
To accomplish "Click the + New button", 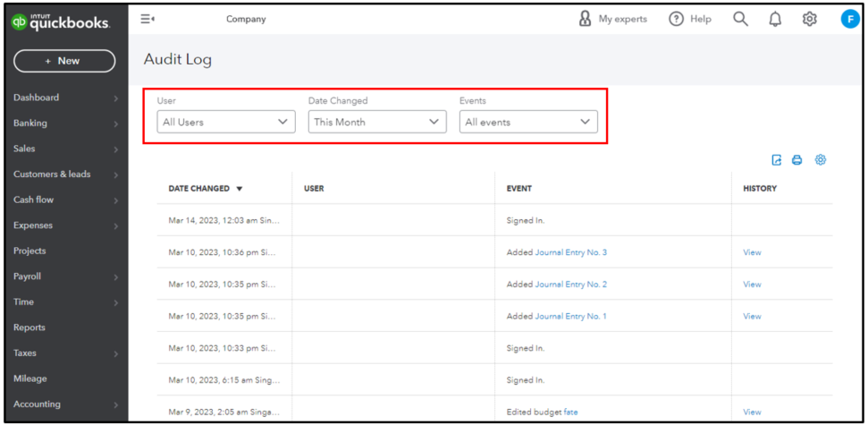I will pos(64,61).
